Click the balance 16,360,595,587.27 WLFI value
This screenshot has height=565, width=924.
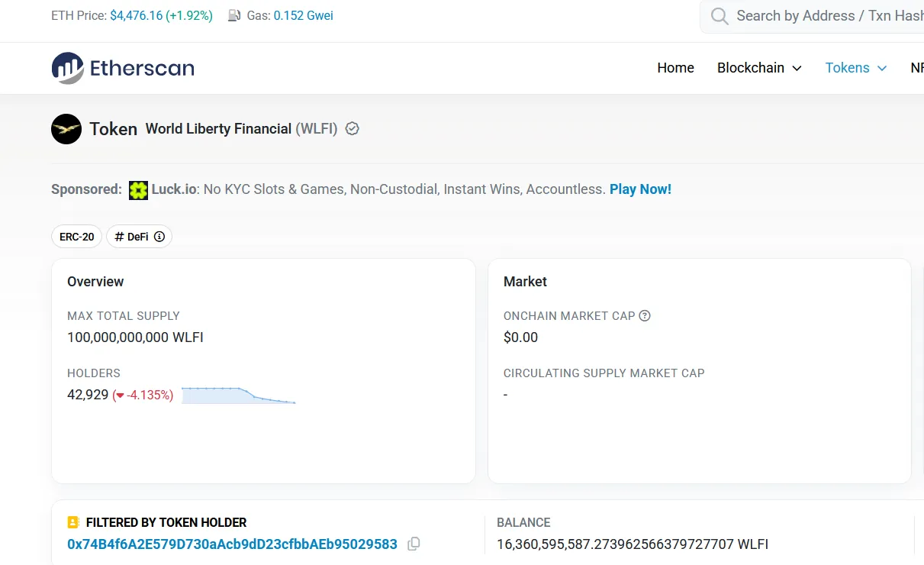pyautogui.click(x=633, y=544)
